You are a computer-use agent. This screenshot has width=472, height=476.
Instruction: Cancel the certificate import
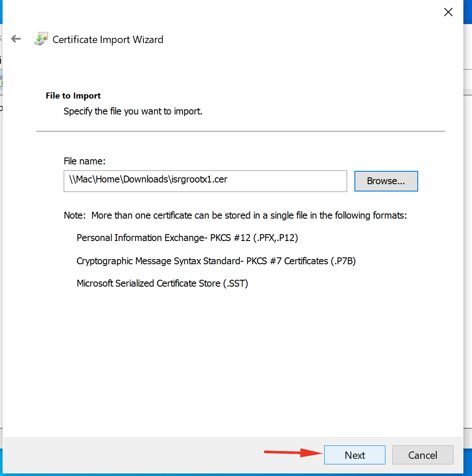click(422, 455)
